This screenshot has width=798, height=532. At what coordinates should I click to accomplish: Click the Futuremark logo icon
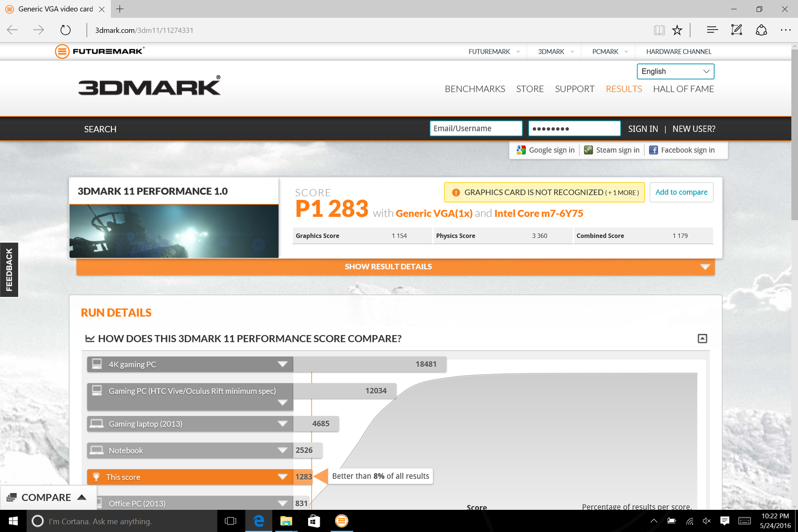coord(62,51)
